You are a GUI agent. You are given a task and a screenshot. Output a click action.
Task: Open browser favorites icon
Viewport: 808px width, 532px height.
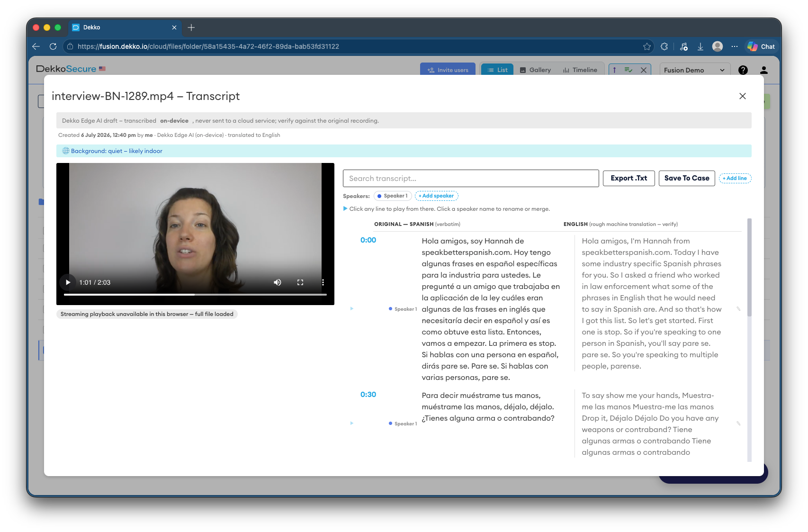683,46
